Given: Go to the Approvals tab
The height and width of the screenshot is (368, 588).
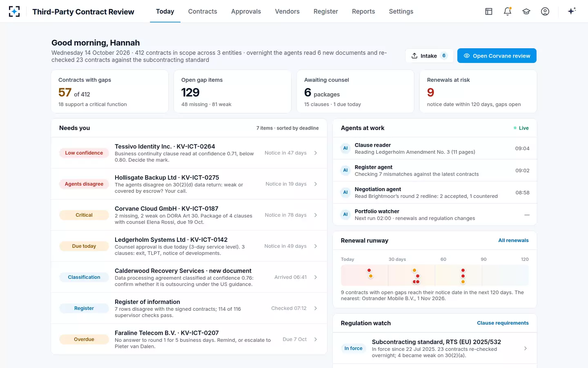Looking at the screenshot, I should click(246, 11).
